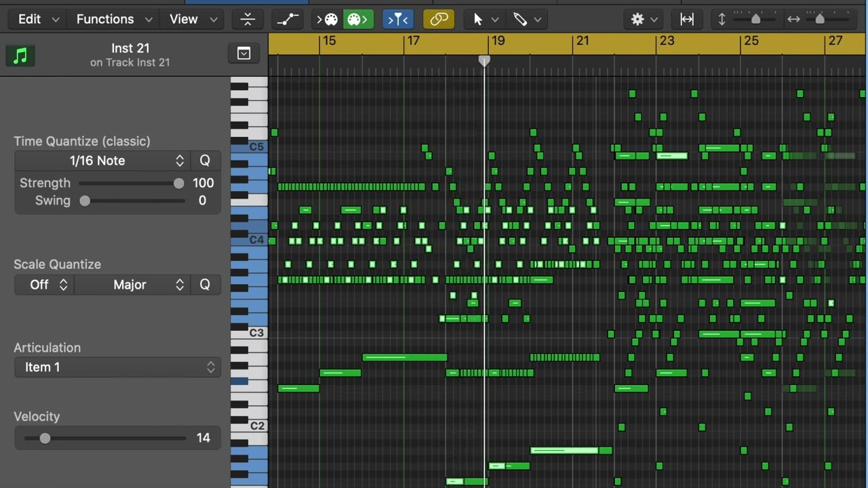Screen dimensions: 868x488
Task: Open the Articulation Item 1 dropdown
Action: coord(117,367)
